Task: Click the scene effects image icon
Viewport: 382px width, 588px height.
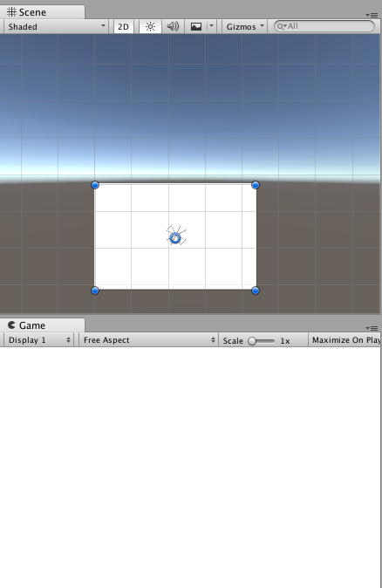Action: point(196,27)
